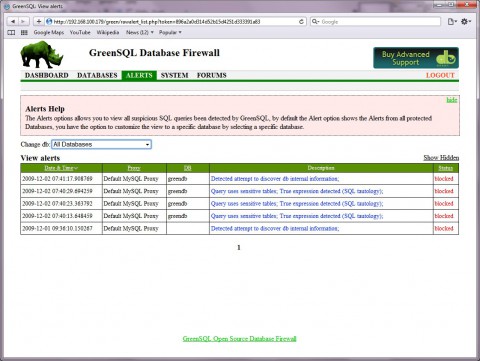Sort by Date & Time column header
480x361 pixels.
pyautogui.click(x=61, y=168)
